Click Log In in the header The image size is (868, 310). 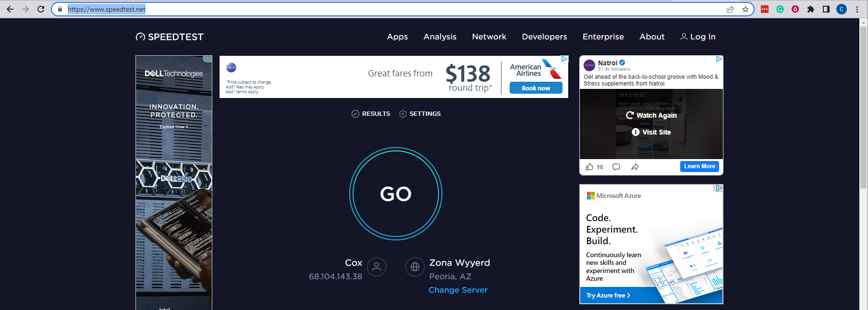698,37
